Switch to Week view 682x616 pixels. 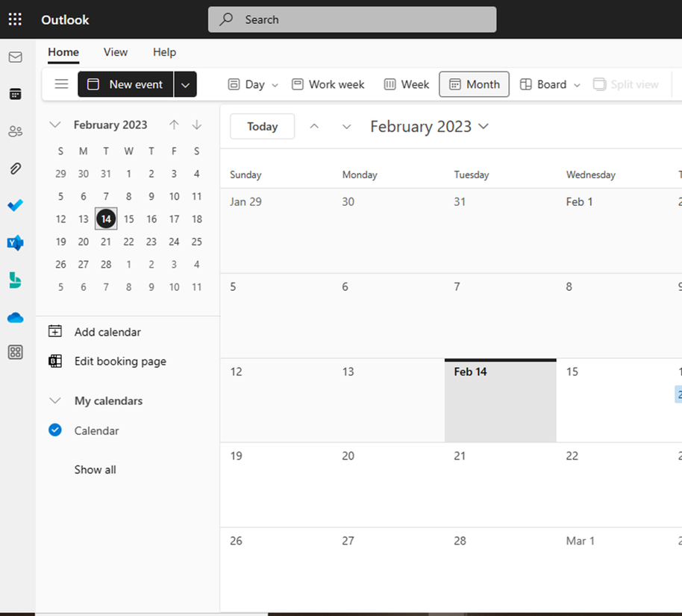click(406, 84)
